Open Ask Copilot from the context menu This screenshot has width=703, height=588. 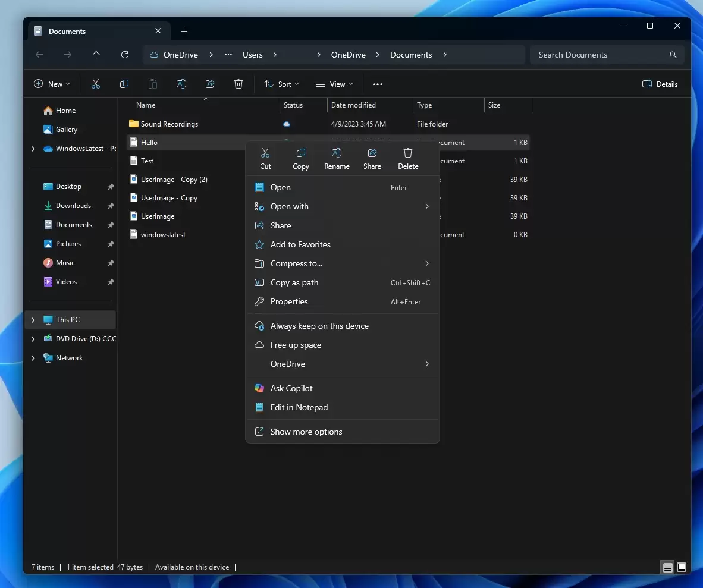[291, 388]
